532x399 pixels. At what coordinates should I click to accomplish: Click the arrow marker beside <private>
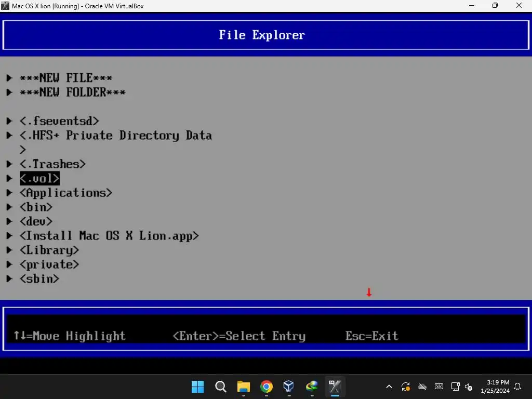click(x=9, y=264)
